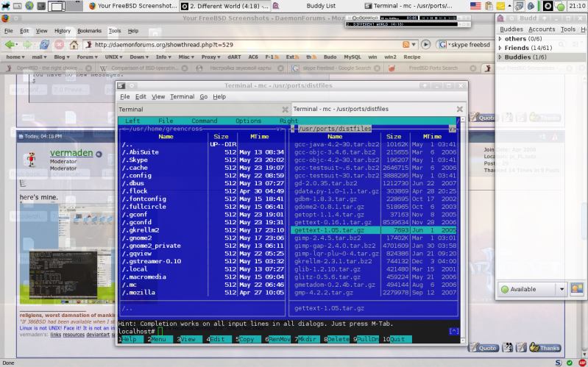This screenshot has height=367, width=588.
Task: Expand the Friends buddy group
Action: coord(501,48)
